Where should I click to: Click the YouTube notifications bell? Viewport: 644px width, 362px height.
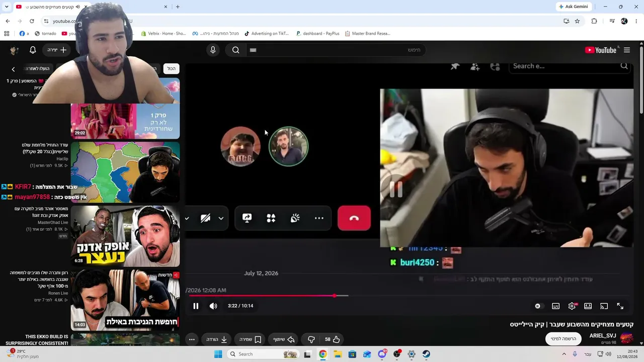coord(33,50)
